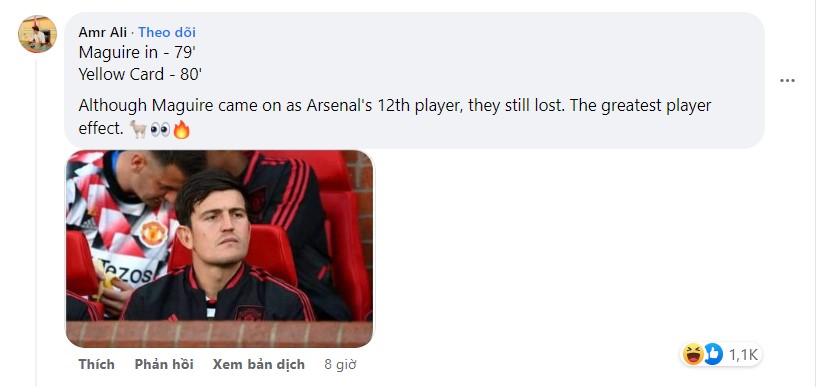Reply using the Phản hồi link
This screenshot has width=816, height=387.
[x=164, y=365]
